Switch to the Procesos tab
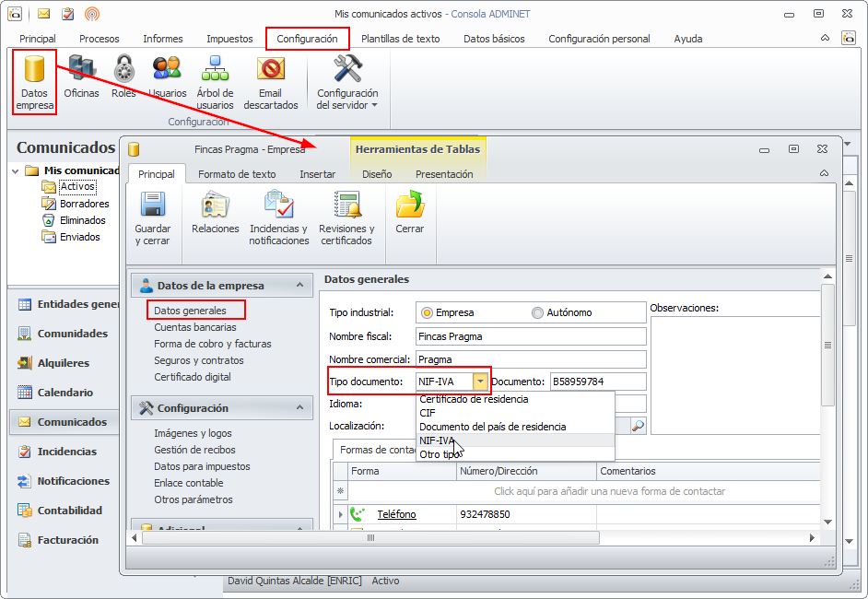This screenshot has width=868, height=599. 100,39
